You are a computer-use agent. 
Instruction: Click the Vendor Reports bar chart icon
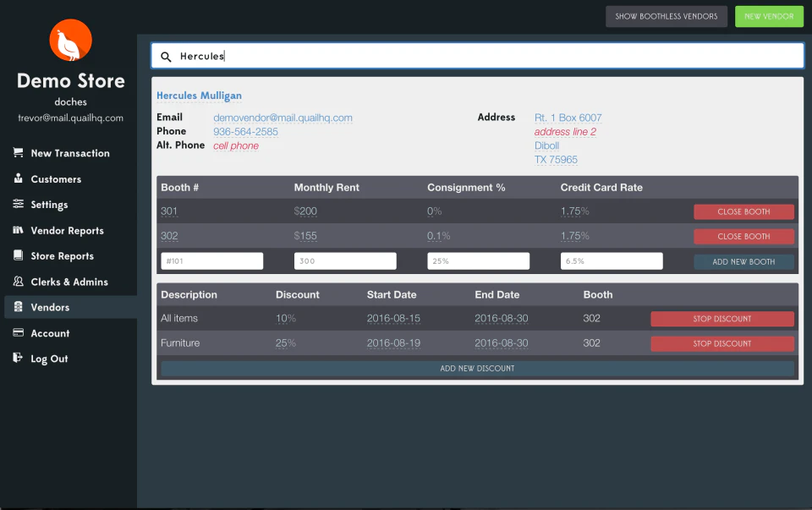pos(19,230)
